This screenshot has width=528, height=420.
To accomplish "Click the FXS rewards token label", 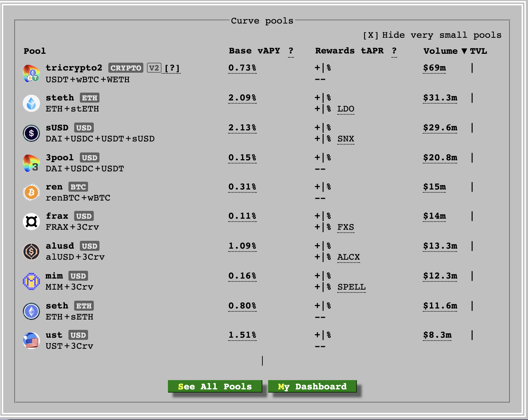I will tap(346, 227).
